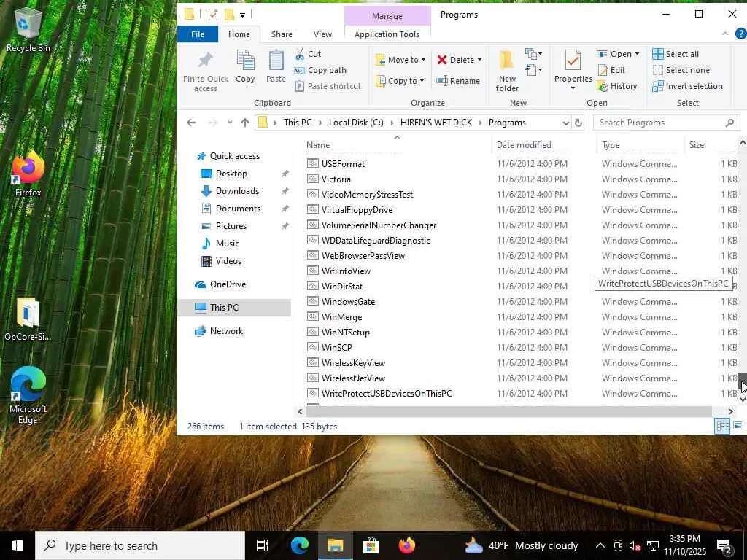
Task: Sort files by Date modified column
Action: click(543, 145)
